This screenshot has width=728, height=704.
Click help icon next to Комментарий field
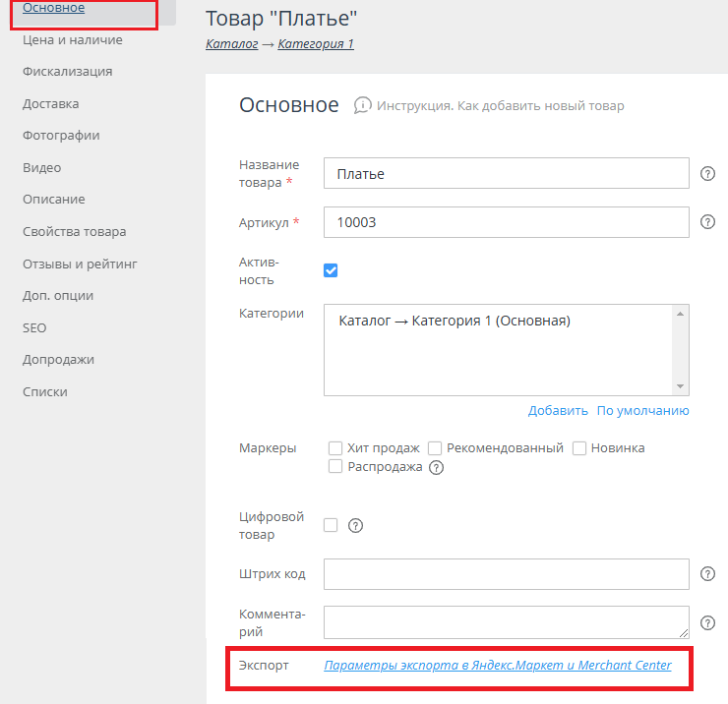pos(707,622)
